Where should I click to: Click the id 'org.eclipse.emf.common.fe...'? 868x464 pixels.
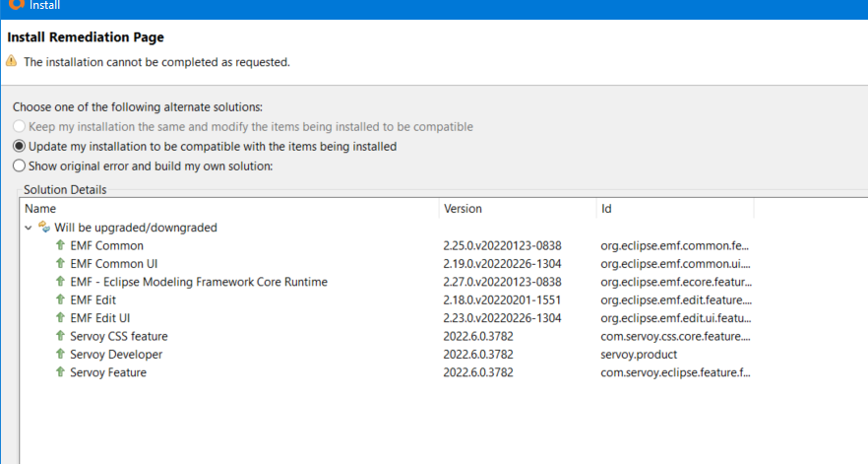(x=675, y=245)
